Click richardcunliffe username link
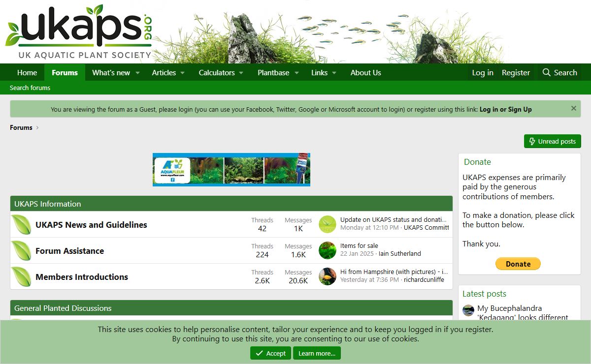 tap(424, 280)
